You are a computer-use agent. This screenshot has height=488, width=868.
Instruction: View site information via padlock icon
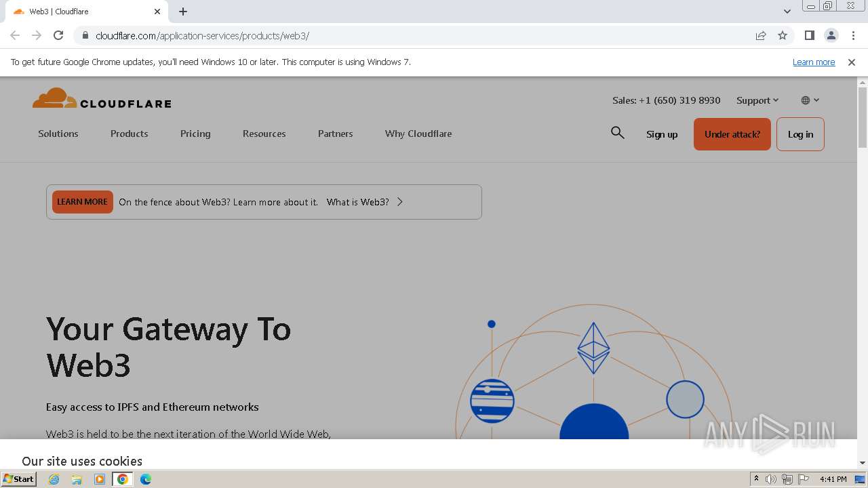pyautogui.click(x=85, y=35)
